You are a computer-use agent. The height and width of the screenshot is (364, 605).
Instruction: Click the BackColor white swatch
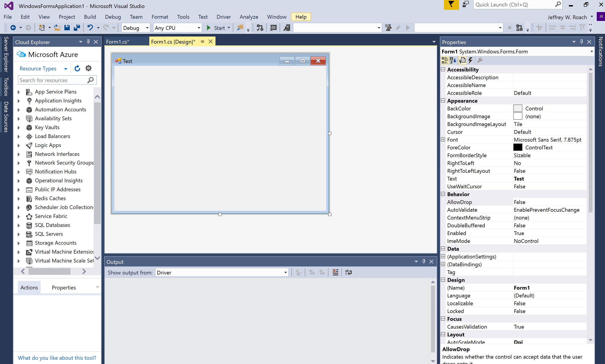517,108
